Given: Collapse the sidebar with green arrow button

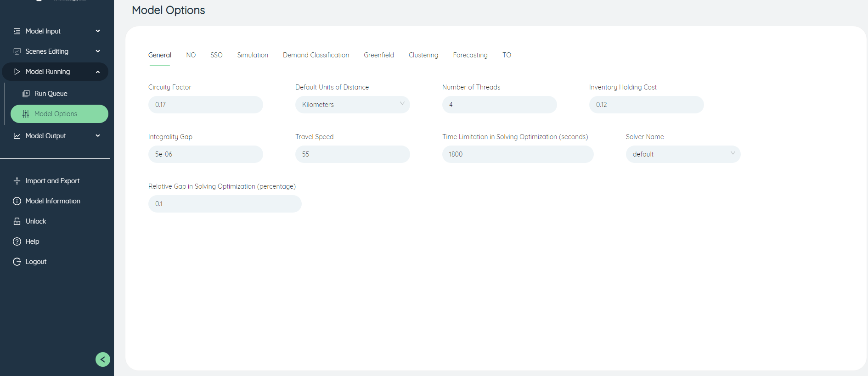Looking at the screenshot, I should point(103,359).
